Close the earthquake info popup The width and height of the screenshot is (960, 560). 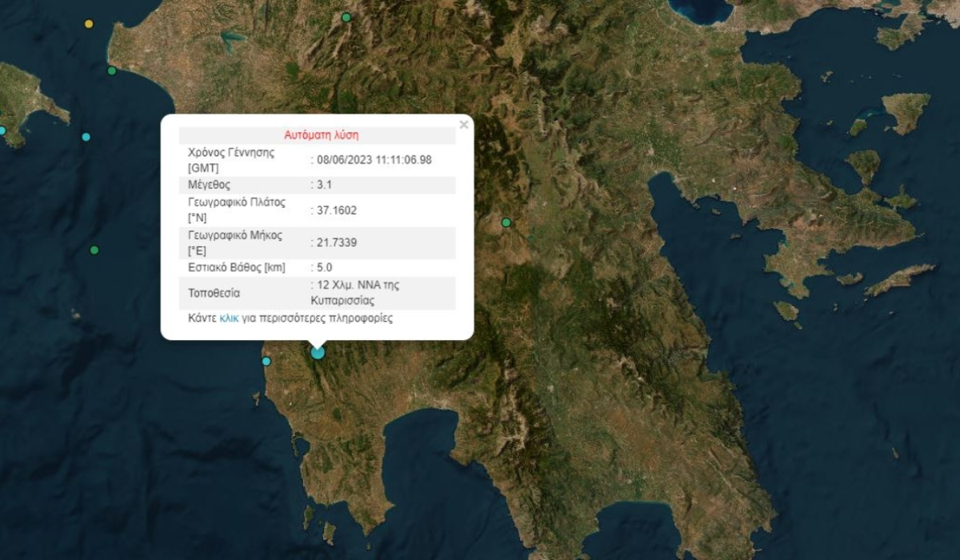click(463, 125)
